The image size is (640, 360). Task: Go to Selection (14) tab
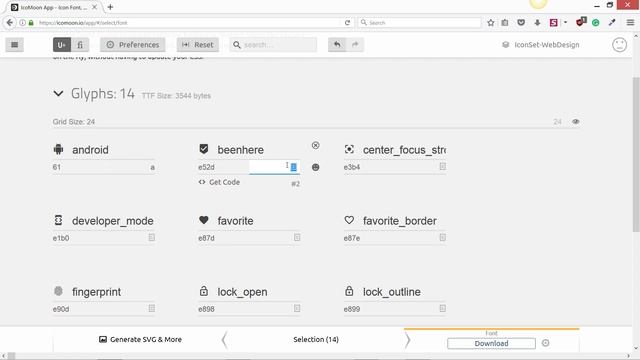pyautogui.click(x=316, y=340)
